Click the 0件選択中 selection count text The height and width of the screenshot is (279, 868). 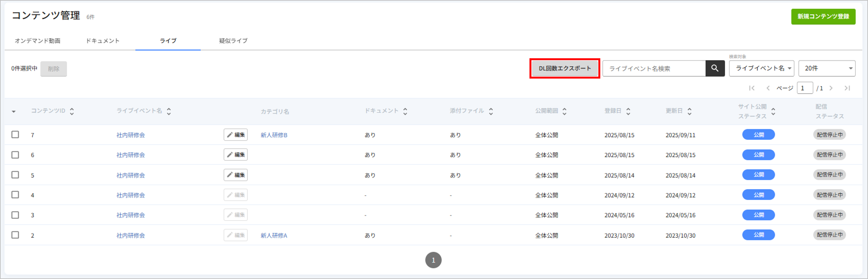(24, 69)
